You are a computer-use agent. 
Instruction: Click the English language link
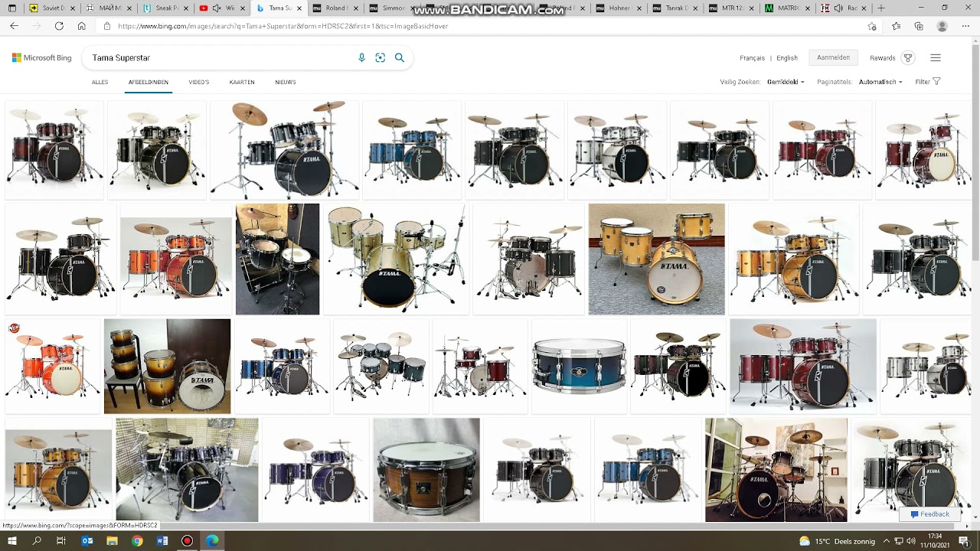point(787,57)
